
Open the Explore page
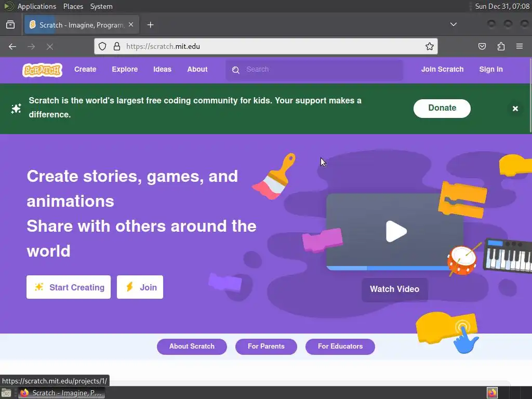pyautogui.click(x=125, y=69)
